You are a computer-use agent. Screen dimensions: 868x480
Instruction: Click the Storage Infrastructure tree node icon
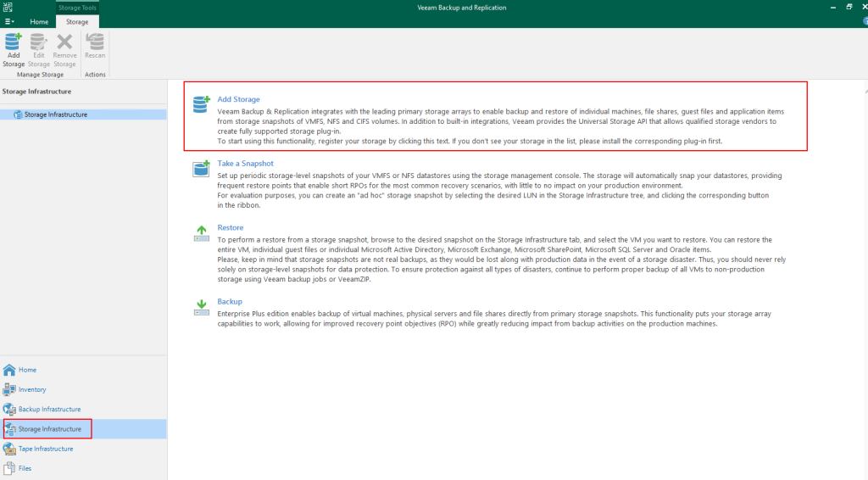18,114
